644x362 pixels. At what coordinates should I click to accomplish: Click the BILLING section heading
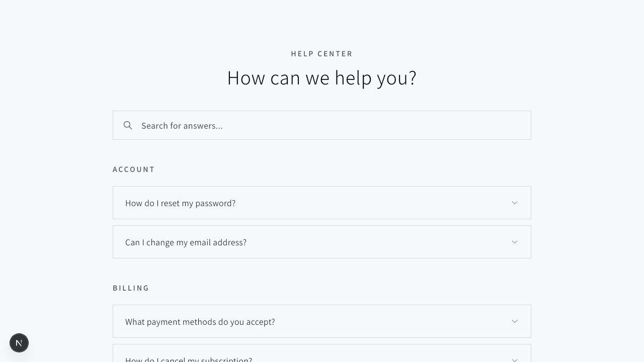[131, 288]
